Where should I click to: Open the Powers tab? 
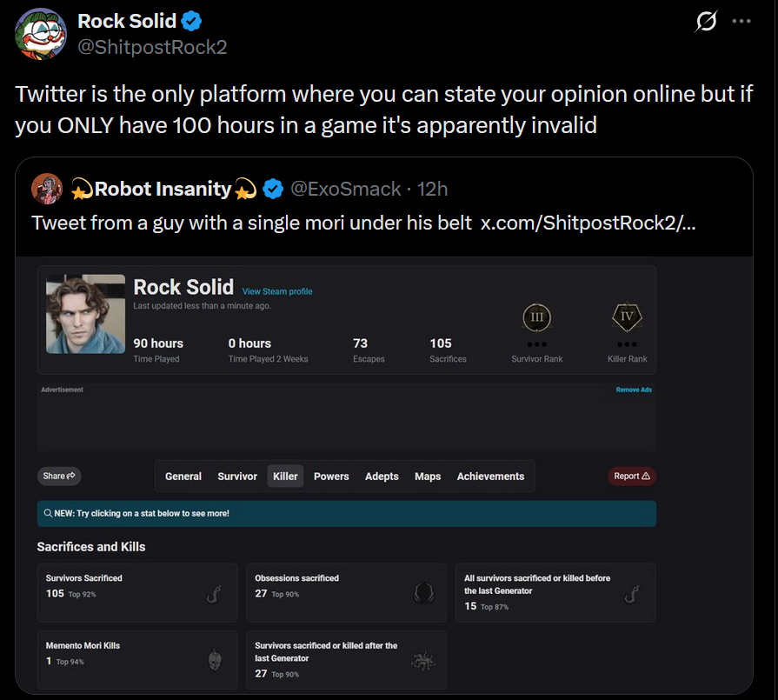[x=331, y=477]
